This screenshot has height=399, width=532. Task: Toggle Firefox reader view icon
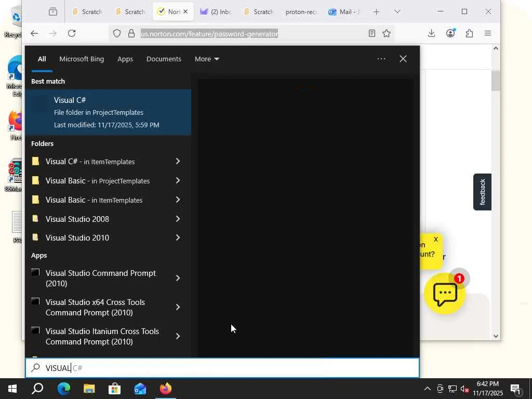click(372, 33)
